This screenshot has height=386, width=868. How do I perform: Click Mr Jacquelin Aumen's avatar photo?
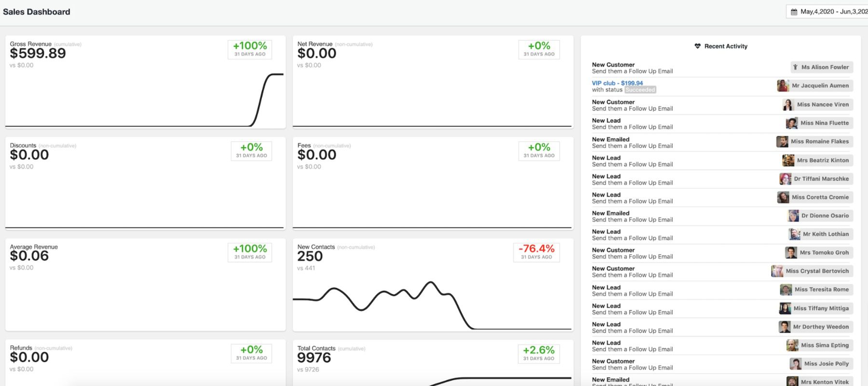pyautogui.click(x=783, y=86)
